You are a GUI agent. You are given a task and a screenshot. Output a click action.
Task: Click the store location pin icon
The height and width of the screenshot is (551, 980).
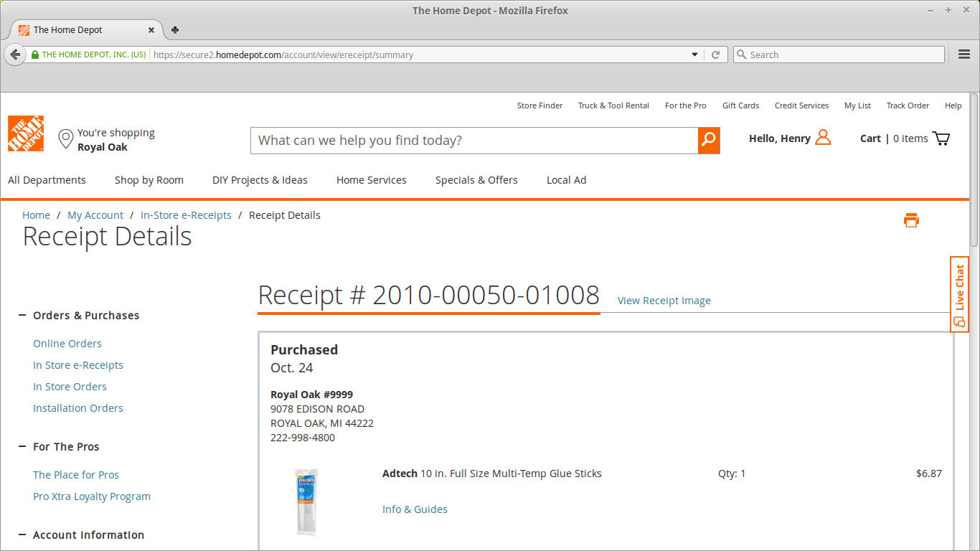point(65,139)
